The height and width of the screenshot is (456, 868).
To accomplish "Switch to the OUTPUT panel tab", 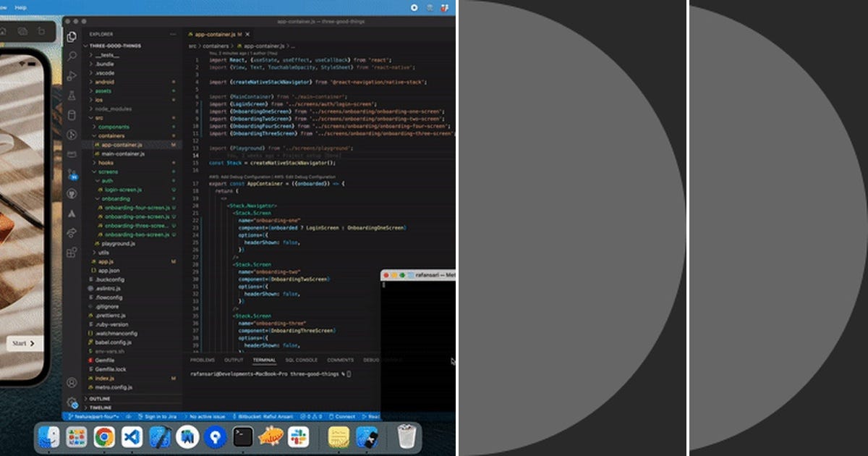I will tap(233, 360).
